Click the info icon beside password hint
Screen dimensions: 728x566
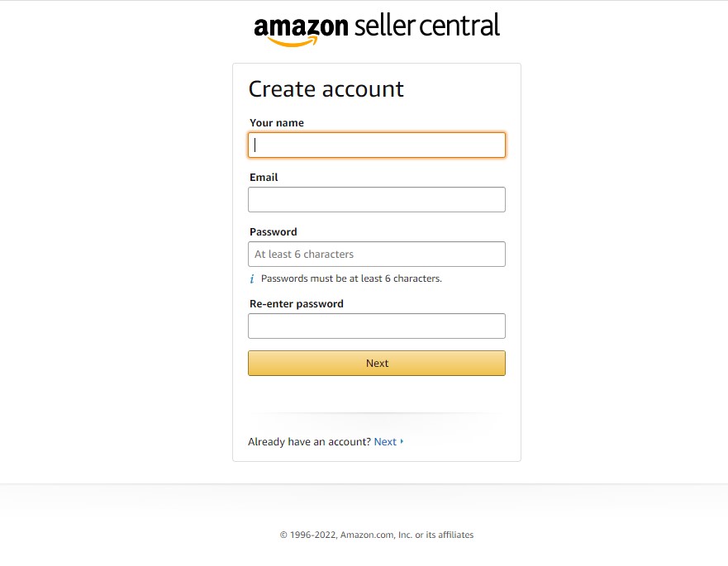tap(252, 278)
